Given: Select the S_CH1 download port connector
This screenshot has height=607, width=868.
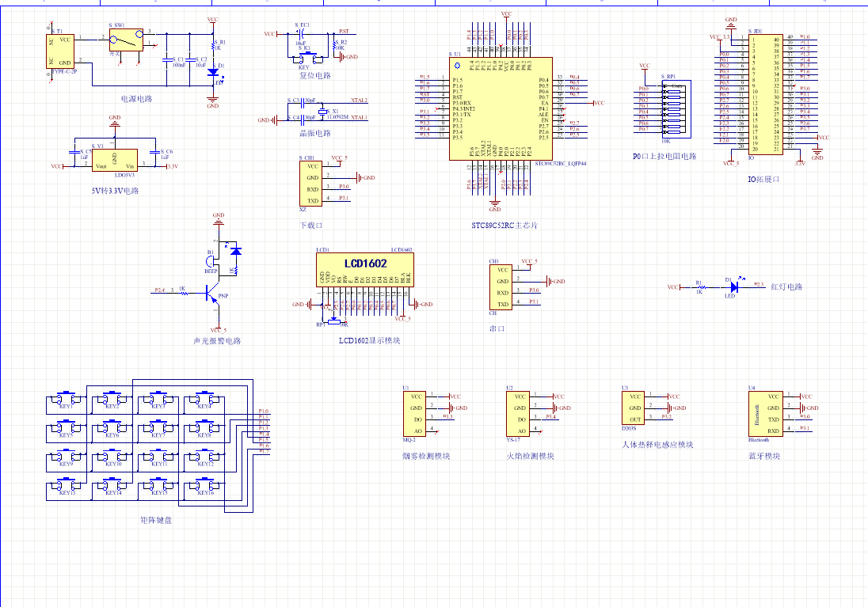Looking at the screenshot, I should click(x=313, y=184).
